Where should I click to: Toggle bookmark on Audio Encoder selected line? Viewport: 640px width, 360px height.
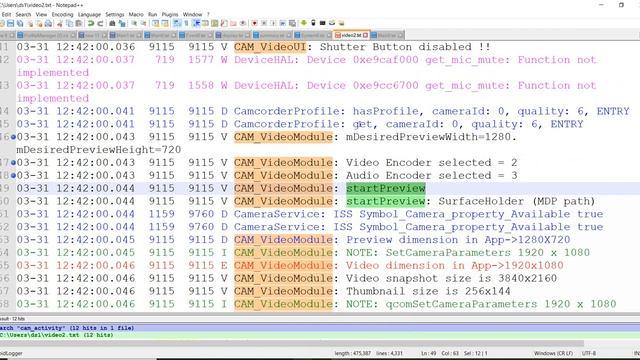13,176
